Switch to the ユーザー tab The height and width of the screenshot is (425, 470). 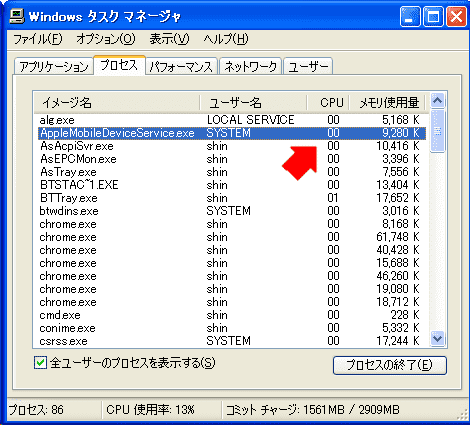[x=308, y=67]
